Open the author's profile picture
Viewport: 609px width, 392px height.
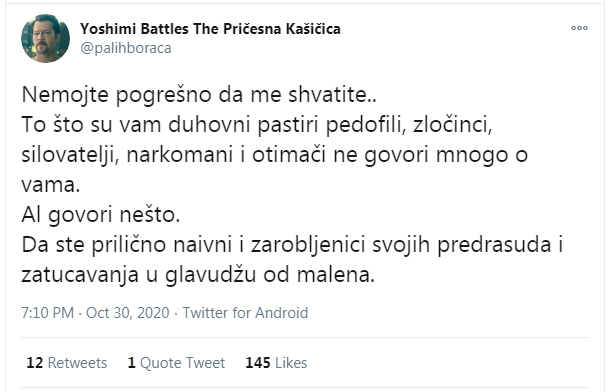pyautogui.click(x=45, y=38)
